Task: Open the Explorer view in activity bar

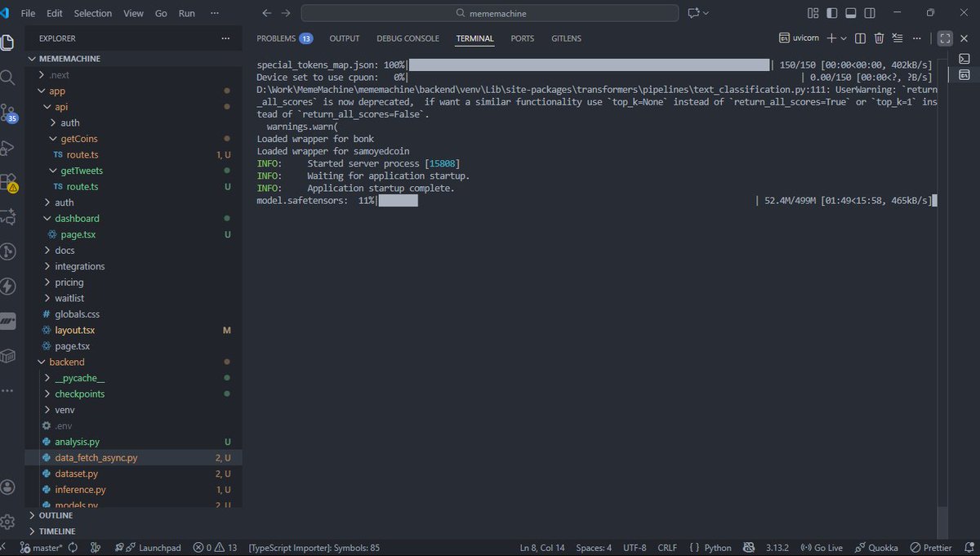Action: pos(7,42)
